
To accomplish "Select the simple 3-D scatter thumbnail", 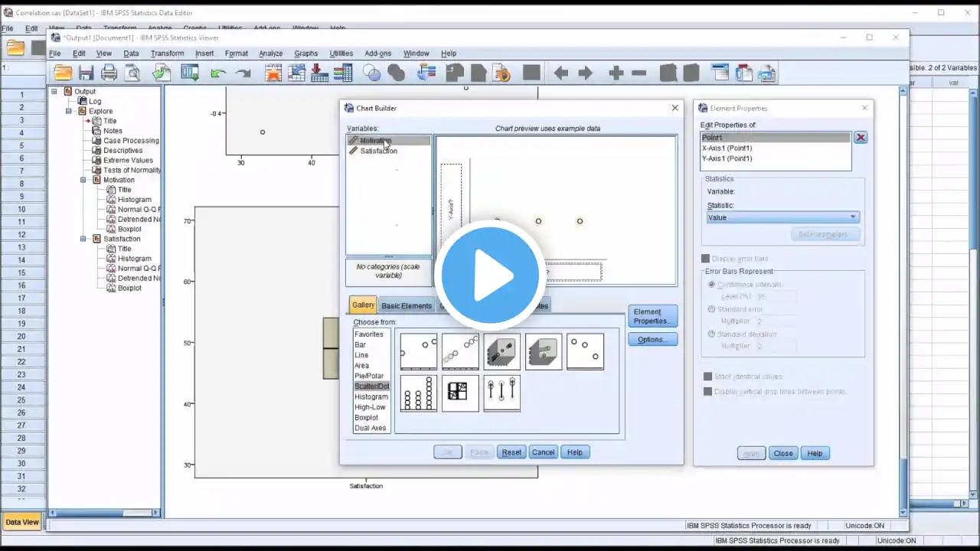I will pos(501,351).
